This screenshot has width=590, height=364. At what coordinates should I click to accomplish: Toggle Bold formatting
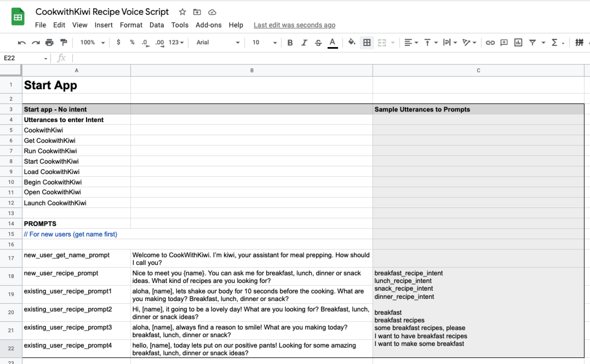point(290,43)
